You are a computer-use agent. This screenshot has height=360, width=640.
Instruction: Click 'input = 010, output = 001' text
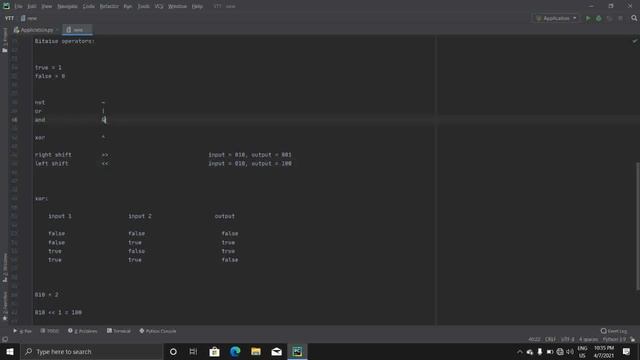click(x=250, y=155)
